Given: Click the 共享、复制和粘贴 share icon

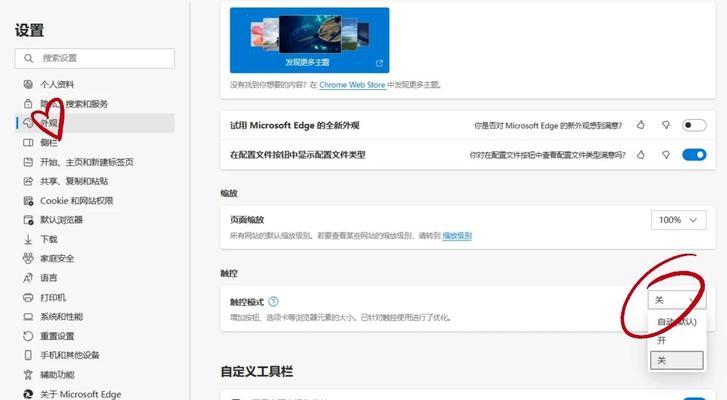Looking at the screenshot, I should pos(28,181).
